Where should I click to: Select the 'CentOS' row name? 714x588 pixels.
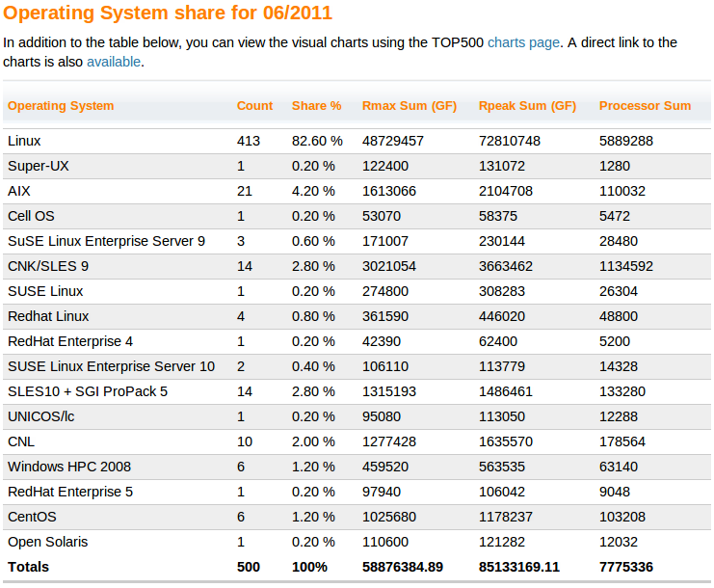[32, 517]
